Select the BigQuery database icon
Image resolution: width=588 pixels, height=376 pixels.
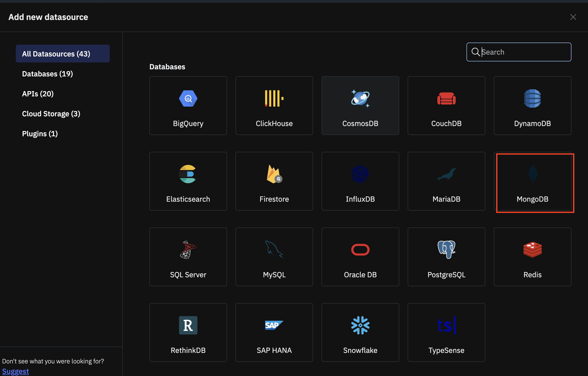[x=188, y=106]
